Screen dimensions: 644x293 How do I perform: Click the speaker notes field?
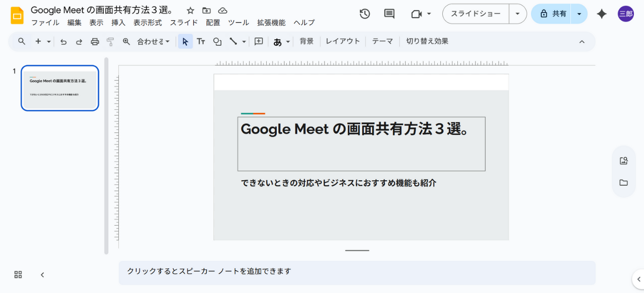(x=357, y=271)
